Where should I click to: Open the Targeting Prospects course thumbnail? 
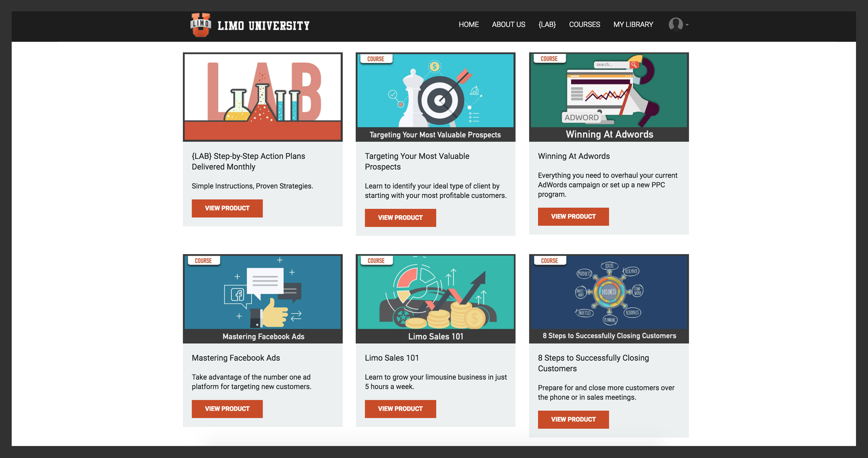435,97
